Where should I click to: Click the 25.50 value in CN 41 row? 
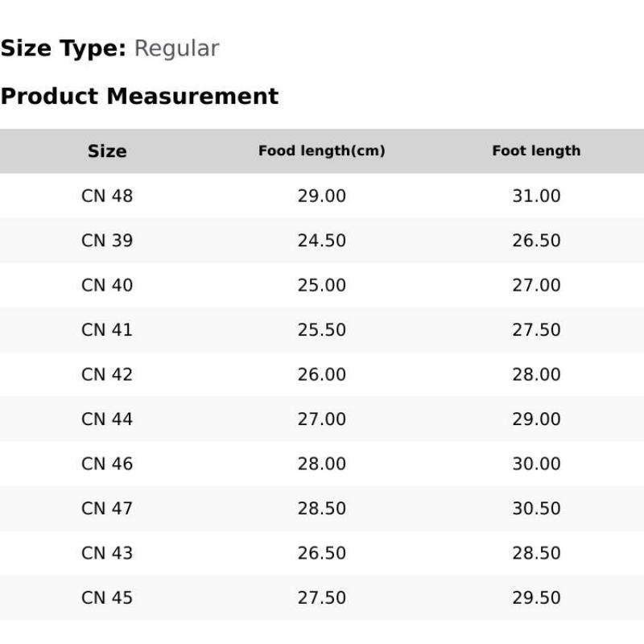(x=321, y=330)
